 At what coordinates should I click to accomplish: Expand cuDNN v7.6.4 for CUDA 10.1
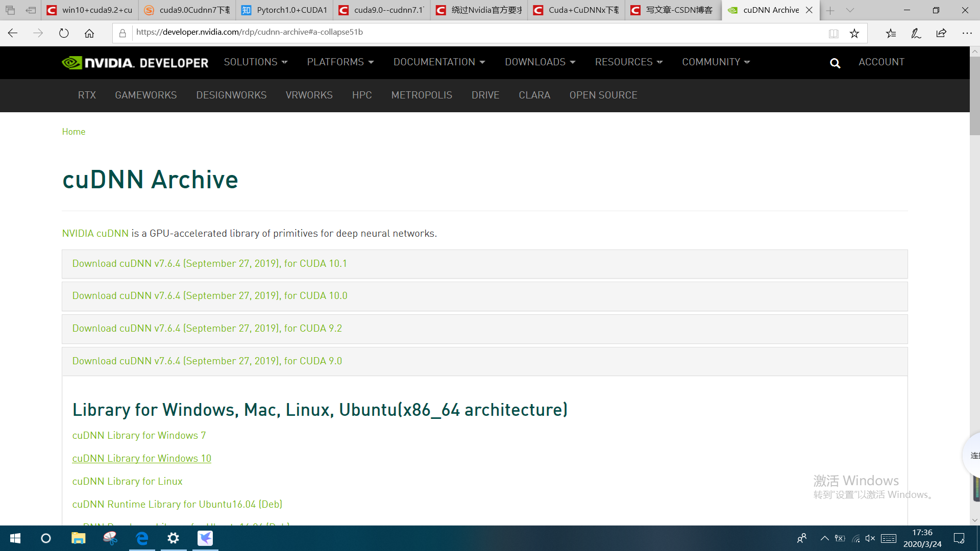click(x=209, y=264)
